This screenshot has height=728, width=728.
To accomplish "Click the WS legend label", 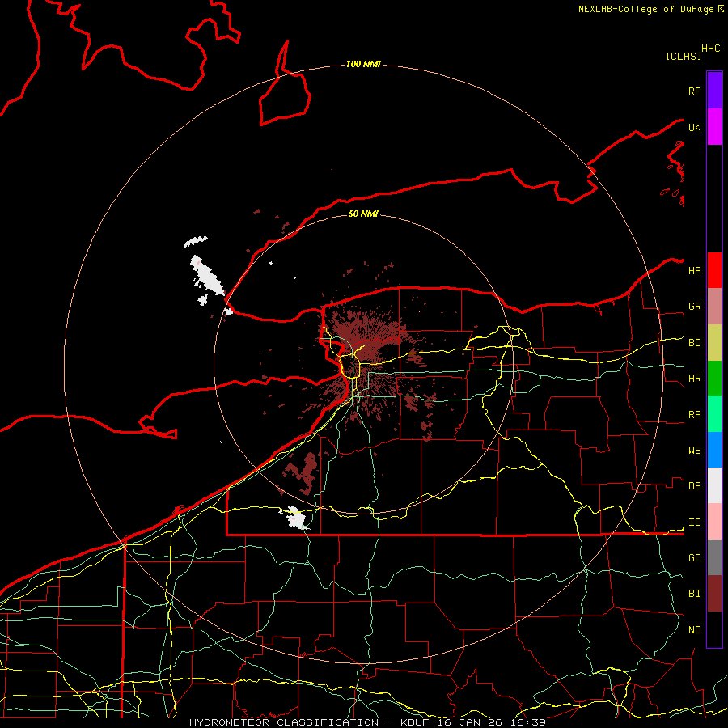I will (694, 451).
